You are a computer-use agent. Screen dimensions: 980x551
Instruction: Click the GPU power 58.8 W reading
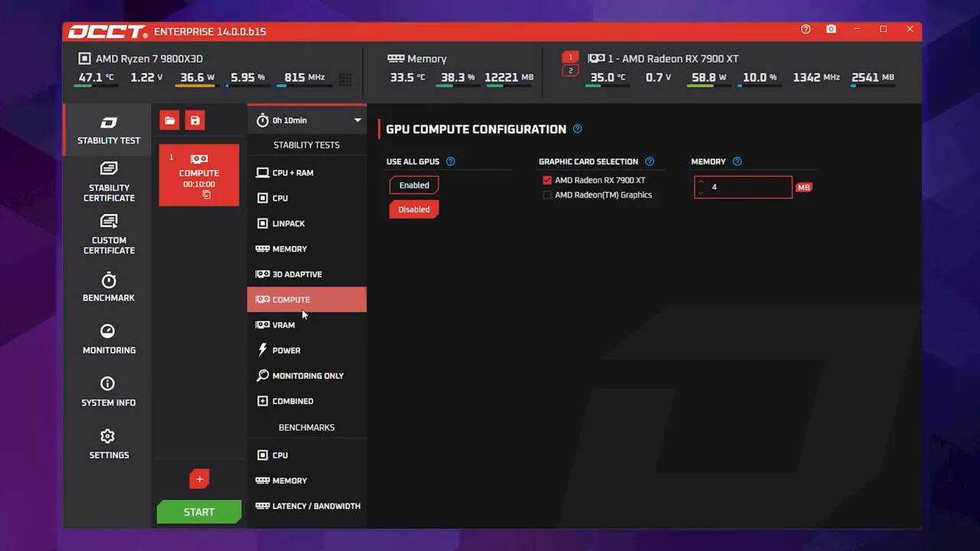coord(709,77)
